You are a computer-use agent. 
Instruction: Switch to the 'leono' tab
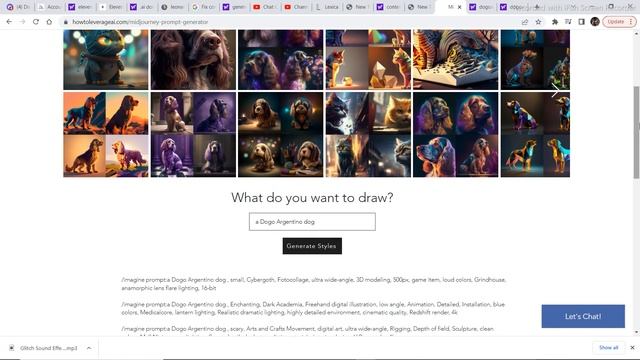click(173, 7)
